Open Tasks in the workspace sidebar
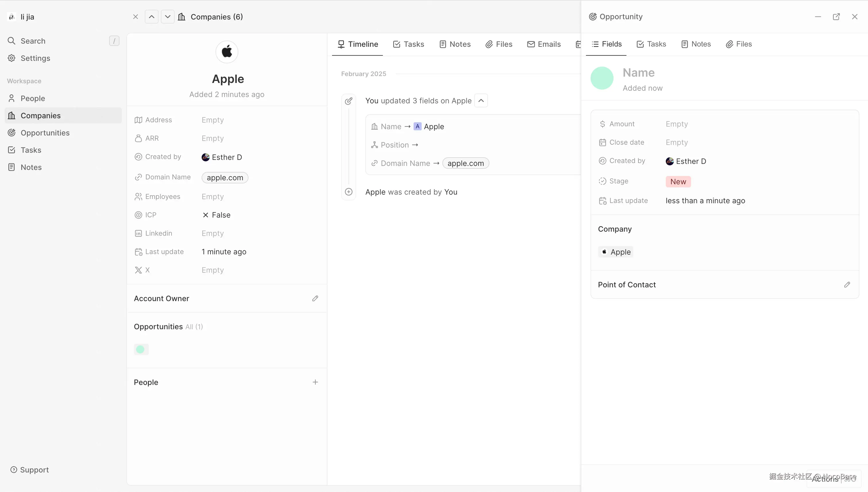 click(x=63, y=150)
